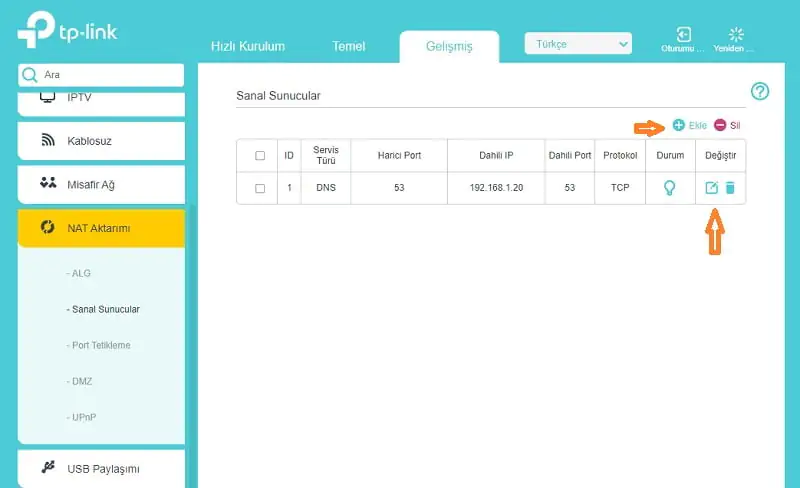Screen dimensions: 800x488
Task: Click the TCP protocol cell
Action: point(620,188)
